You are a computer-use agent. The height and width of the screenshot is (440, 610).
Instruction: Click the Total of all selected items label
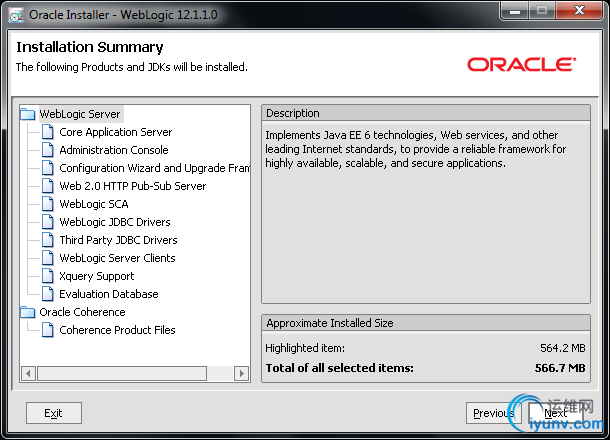(339, 368)
